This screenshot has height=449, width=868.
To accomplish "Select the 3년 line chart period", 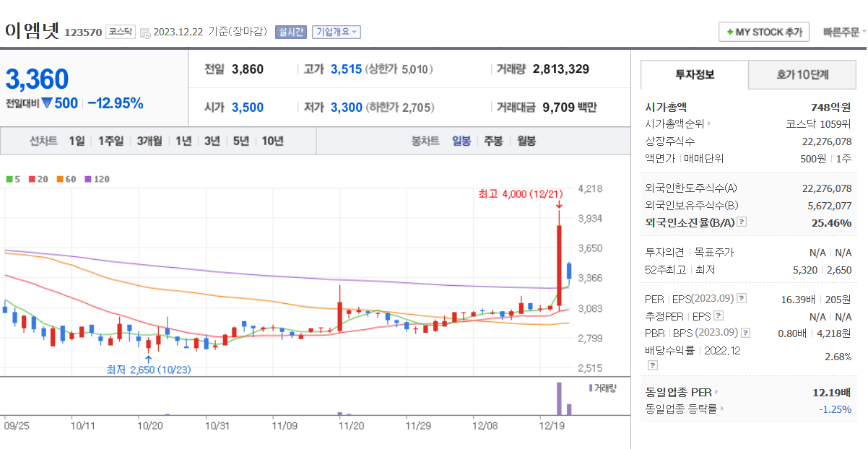I will [212, 141].
